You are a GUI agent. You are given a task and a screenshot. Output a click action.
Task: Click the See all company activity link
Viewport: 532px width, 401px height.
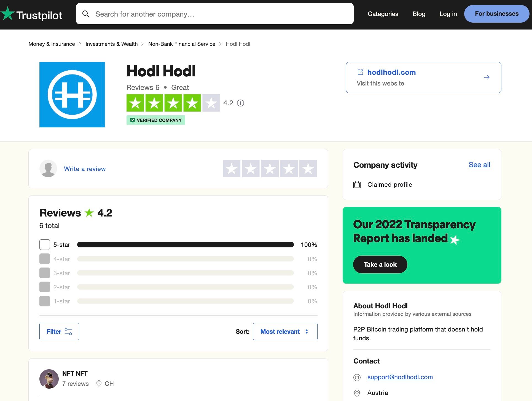tap(479, 164)
